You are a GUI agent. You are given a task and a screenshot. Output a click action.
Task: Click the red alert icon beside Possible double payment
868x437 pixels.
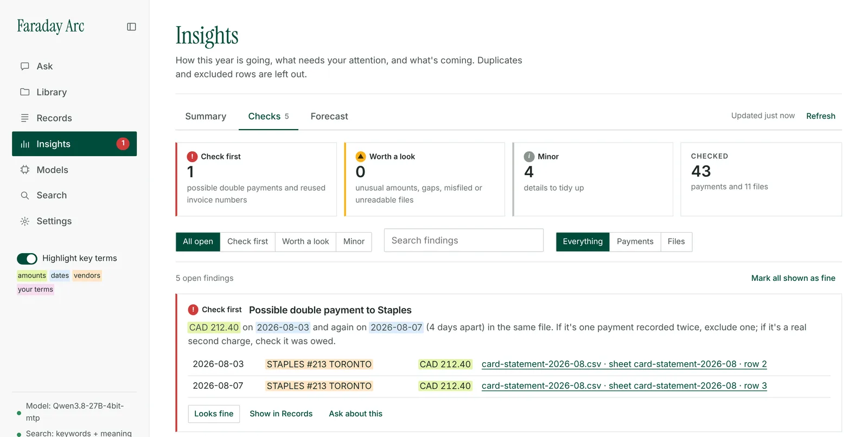[x=193, y=310]
